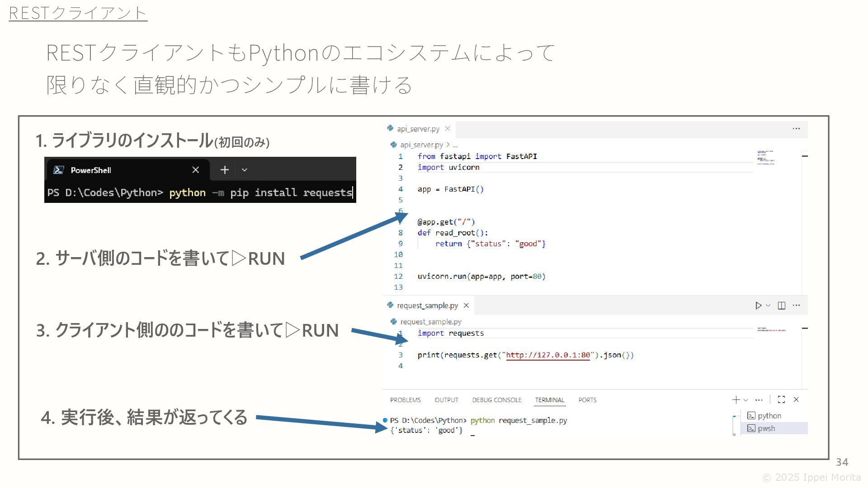The image size is (868, 488).
Task: Click the api_server.py minimap
Action: (x=766, y=158)
